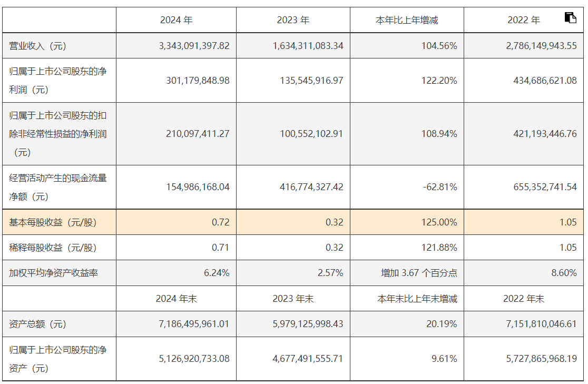The width and height of the screenshot is (588, 384).
Task: Select the 归属于上市公司股东的净利润 row label
Action: (x=58, y=80)
